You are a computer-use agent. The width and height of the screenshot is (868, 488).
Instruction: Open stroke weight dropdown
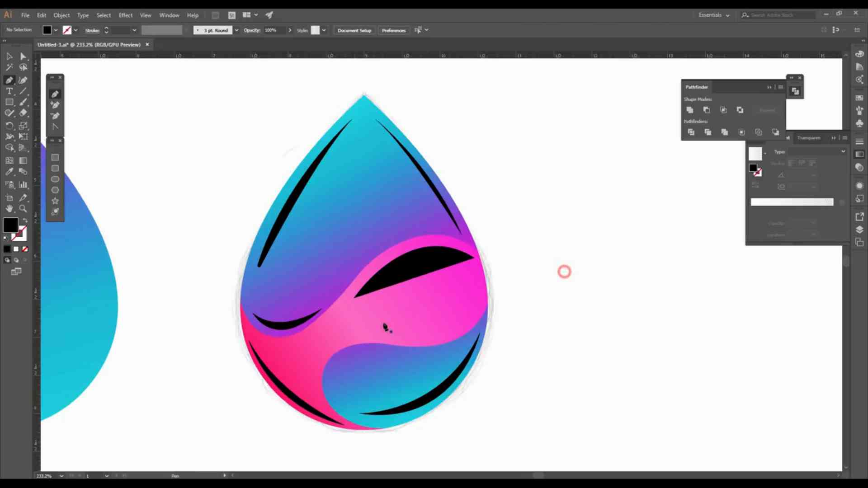[134, 30]
